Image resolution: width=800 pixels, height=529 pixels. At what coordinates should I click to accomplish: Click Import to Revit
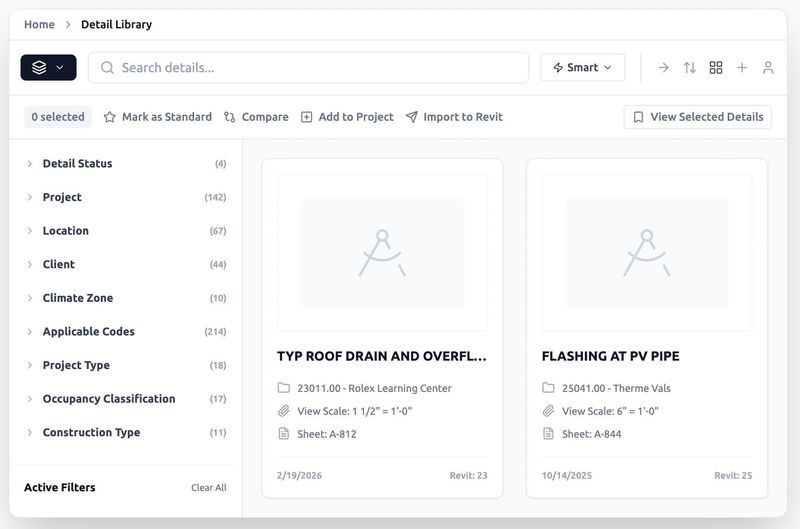[x=454, y=117]
